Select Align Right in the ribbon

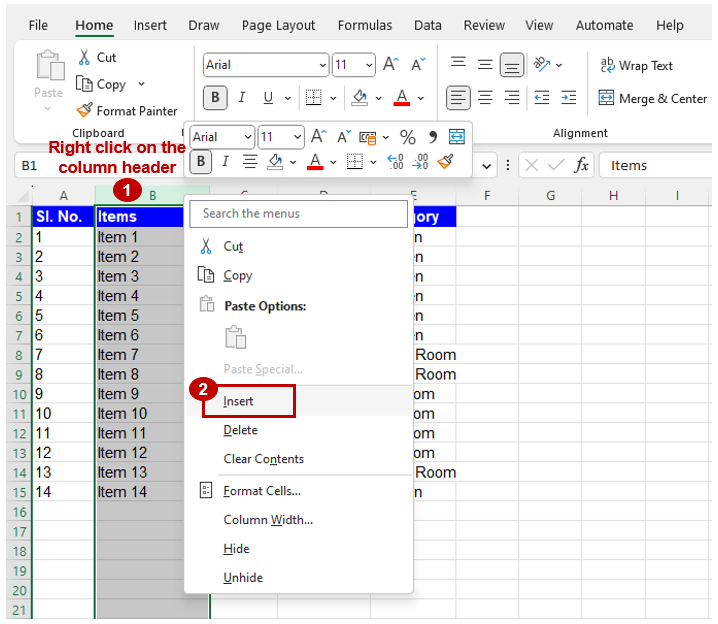coord(511,98)
